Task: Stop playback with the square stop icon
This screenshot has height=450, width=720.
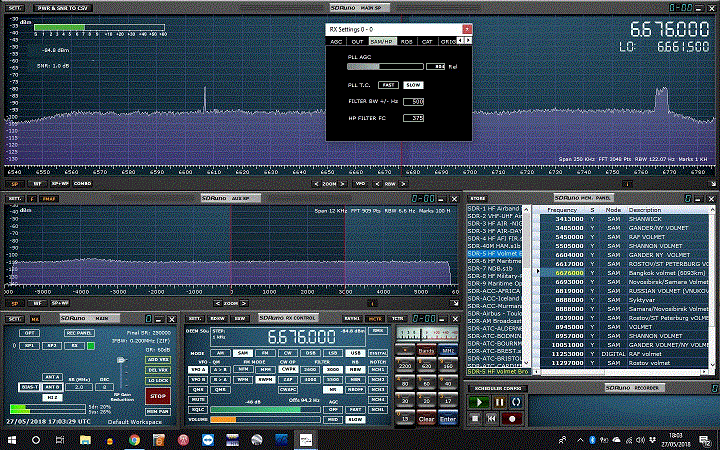Action: tap(475, 418)
